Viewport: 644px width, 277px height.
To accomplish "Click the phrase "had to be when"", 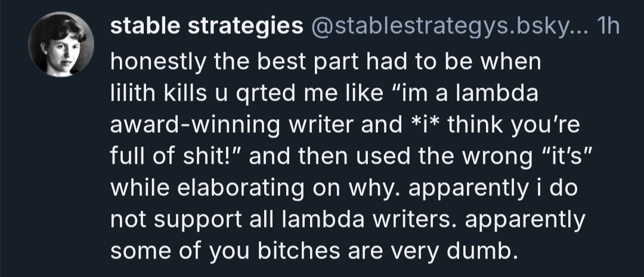I will [x=452, y=63].
